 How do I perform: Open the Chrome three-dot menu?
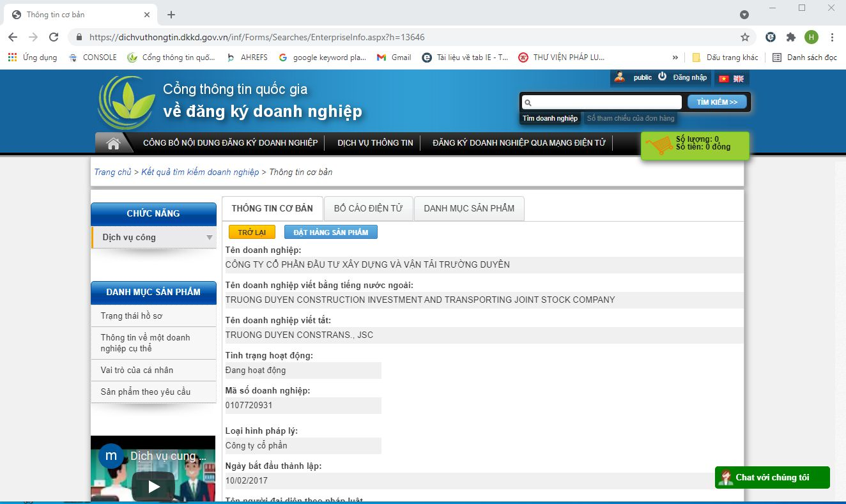pyautogui.click(x=832, y=37)
